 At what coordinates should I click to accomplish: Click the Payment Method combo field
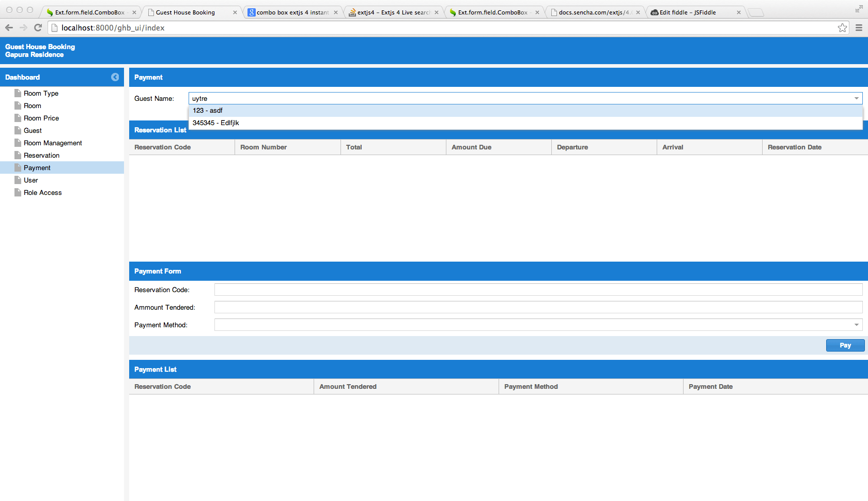coord(533,325)
